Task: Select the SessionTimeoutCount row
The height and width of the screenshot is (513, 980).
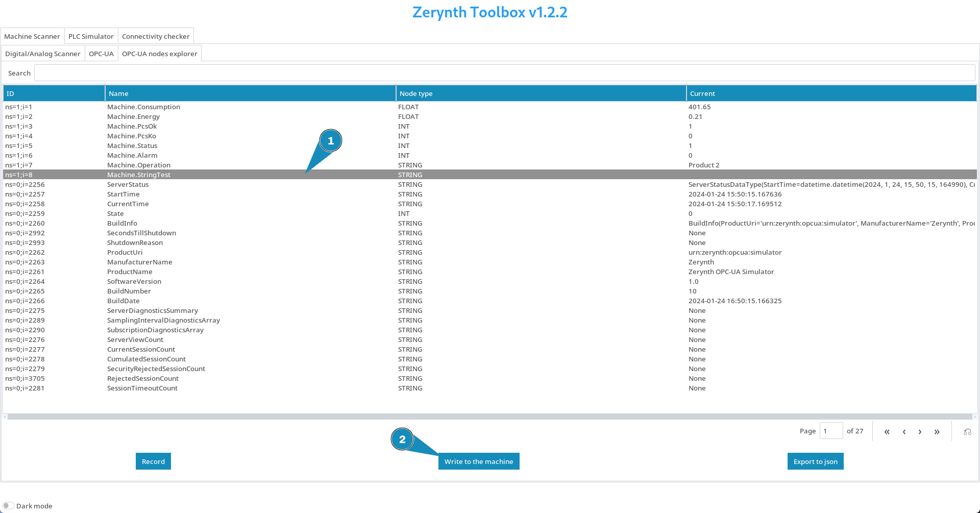Action: pos(490,388)
